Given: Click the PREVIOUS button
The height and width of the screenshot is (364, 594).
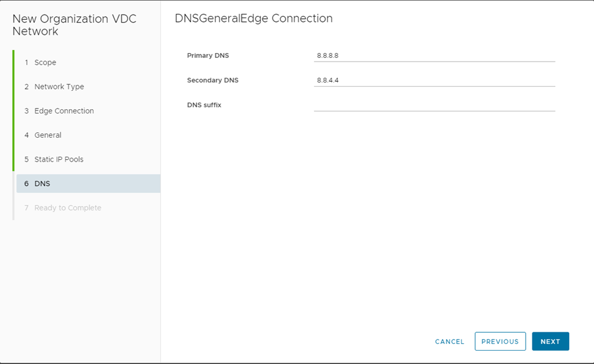Looking at the screenshot, I should click(500, 341).
